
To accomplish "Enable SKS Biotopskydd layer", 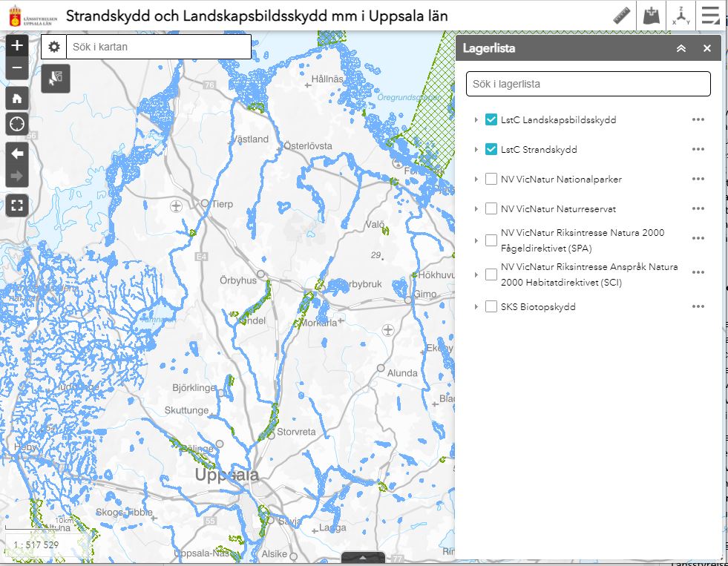I will tap(491, 306).
